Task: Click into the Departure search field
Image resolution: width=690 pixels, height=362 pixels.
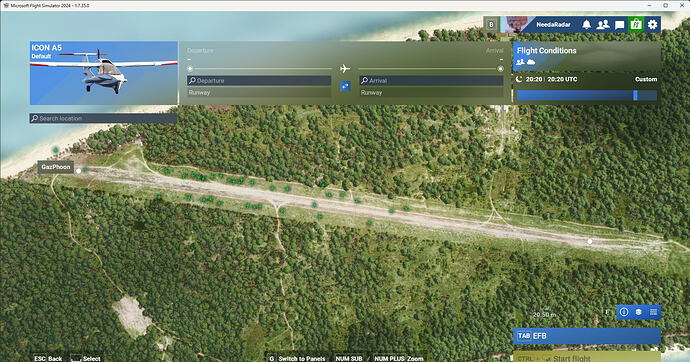Action: (x=259, y=80)
